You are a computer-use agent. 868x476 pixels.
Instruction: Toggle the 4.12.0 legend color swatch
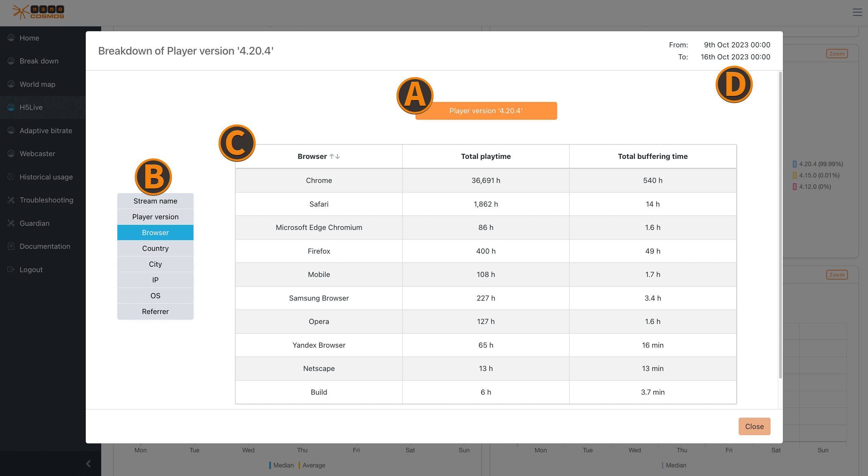pyautogui.click(x=795, y=187)
